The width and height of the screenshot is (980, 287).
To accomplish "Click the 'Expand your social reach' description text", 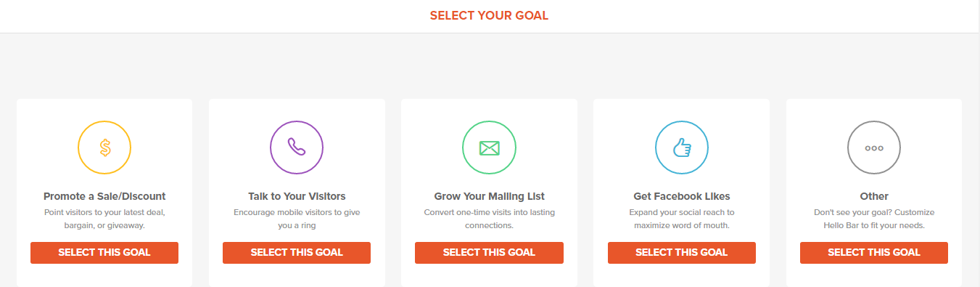I will 682,219.
